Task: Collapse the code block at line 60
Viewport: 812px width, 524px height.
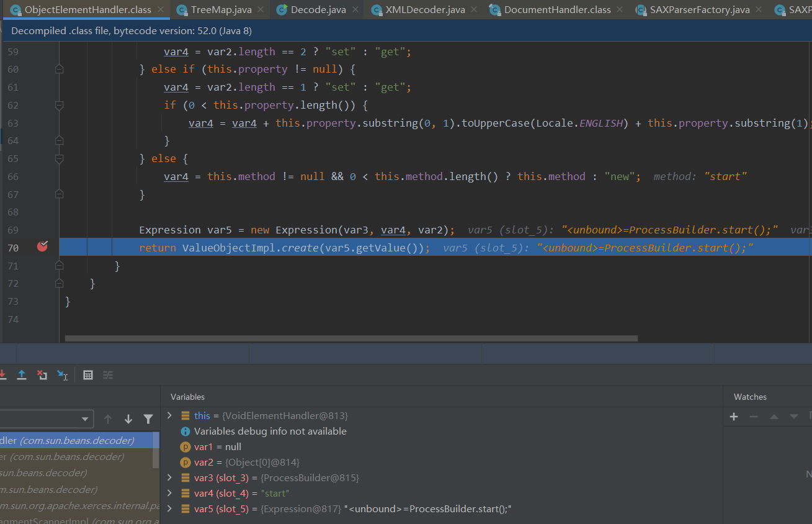Action: tap(60, 70)
